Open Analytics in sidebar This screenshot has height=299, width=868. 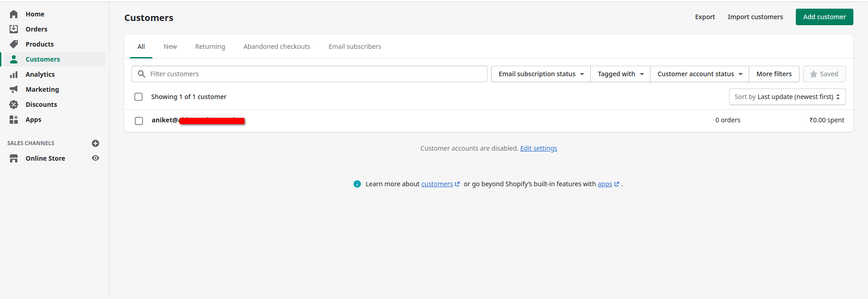40,74
